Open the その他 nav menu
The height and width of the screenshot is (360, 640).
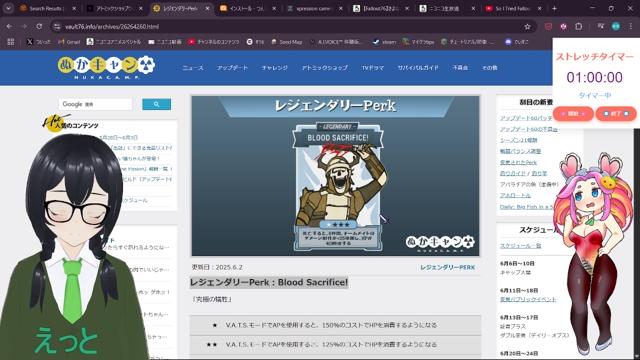(x=489, y=68)
